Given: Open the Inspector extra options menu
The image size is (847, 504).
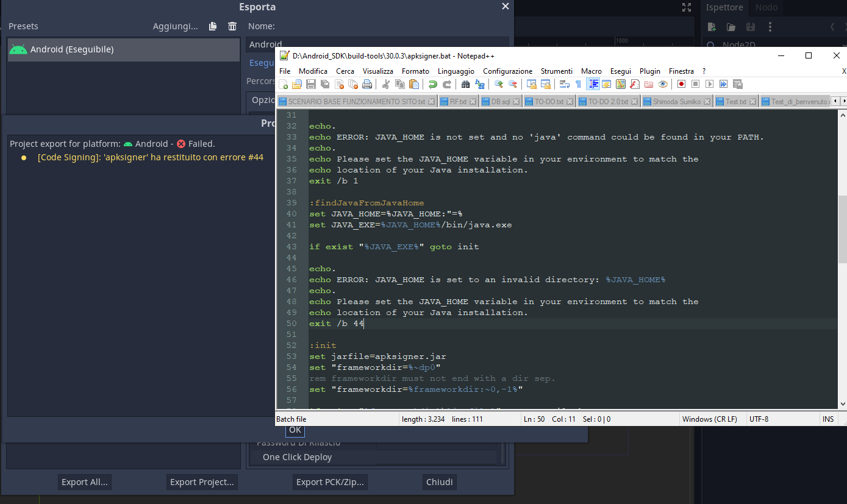Looking at the screenshot, I should point(770,27).
